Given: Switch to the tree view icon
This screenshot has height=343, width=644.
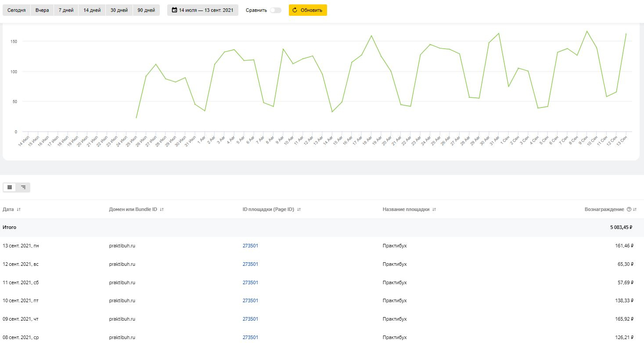Looking at the screenshot, I should (x=23, y=187).
